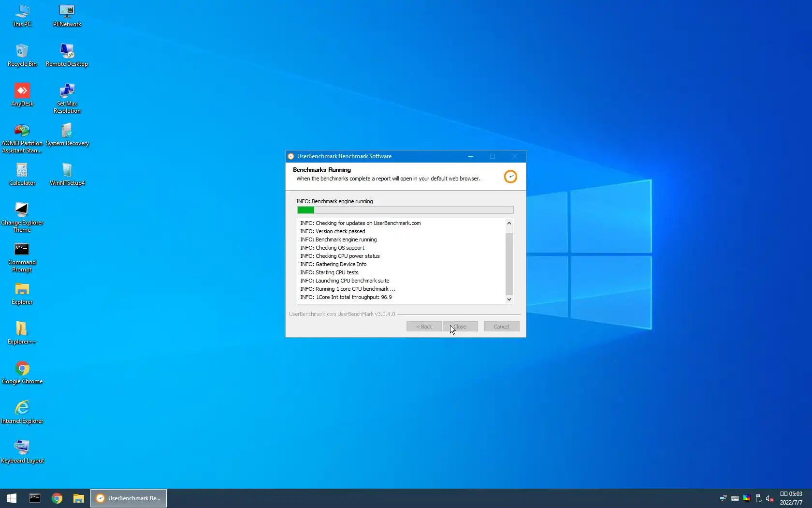Launch Chrome from the taskbar
This screenshot has height=508, width=812.
point(57,498)
